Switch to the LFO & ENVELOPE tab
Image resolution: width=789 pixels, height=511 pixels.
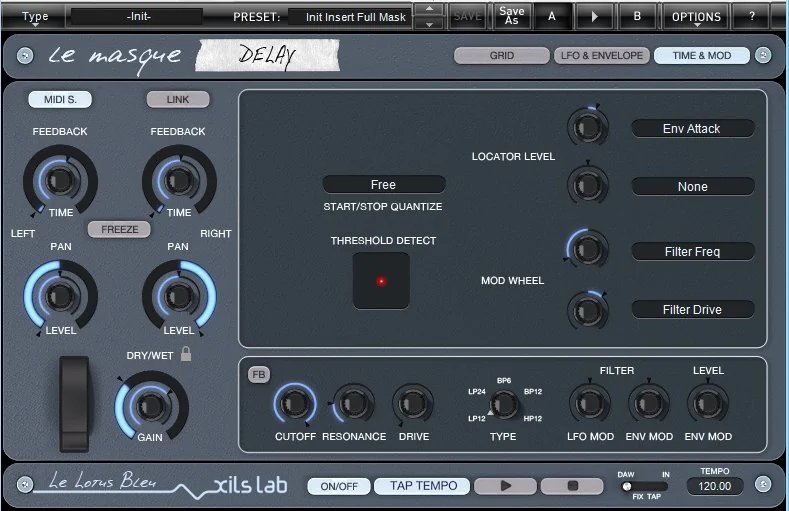pos(602,55)
